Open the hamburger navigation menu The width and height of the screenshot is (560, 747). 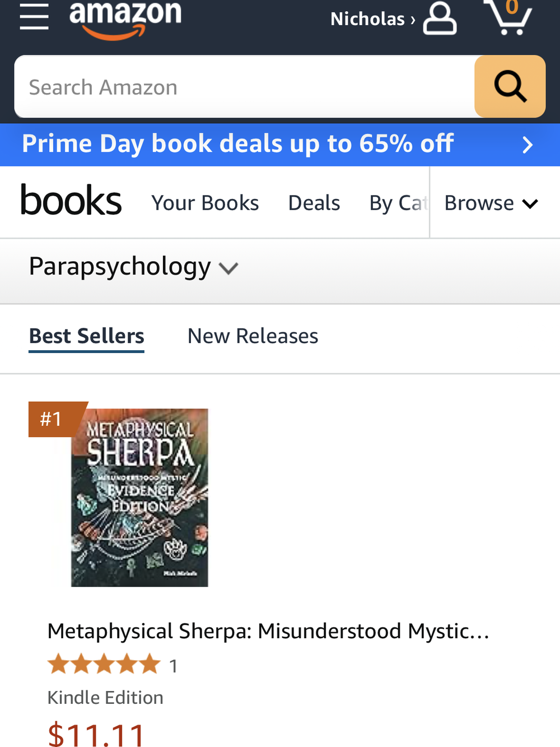[x=34, y=17]
